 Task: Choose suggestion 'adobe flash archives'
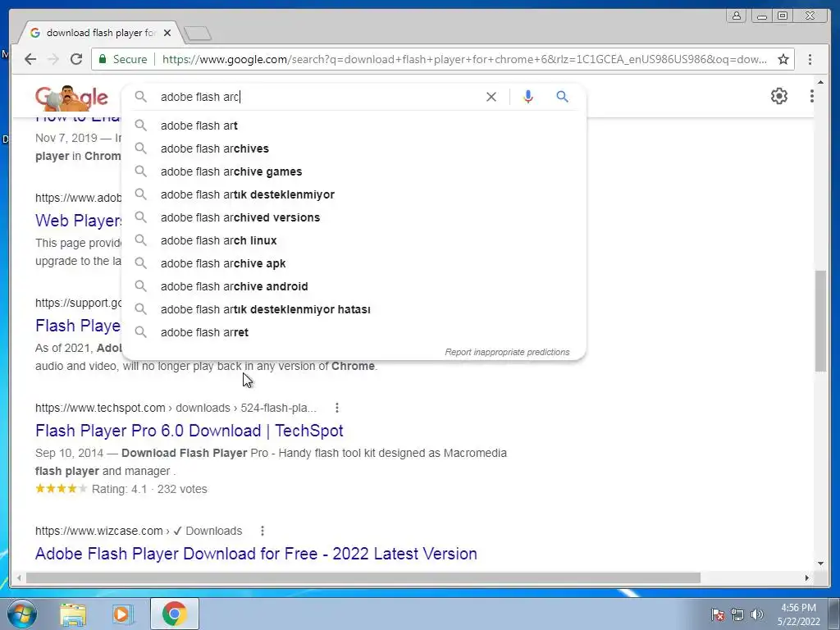click(x=354, y=148)
